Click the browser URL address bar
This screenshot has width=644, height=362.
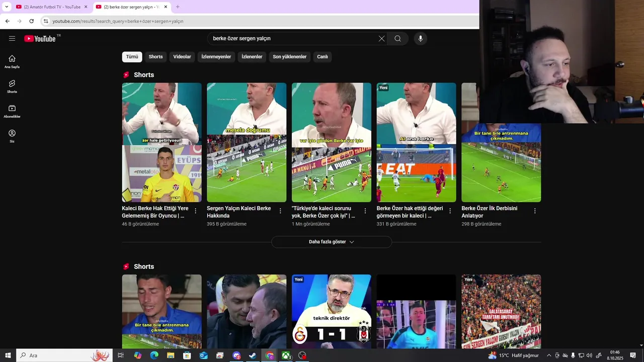[x=259, y=21]
